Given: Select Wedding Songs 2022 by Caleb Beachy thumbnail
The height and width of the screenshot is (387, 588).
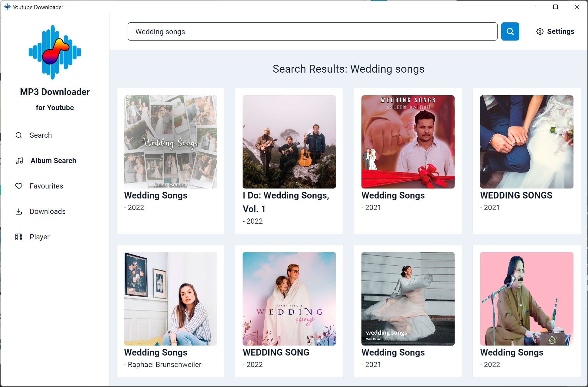Looking at the screenshot, I should [x=171, y=142].
